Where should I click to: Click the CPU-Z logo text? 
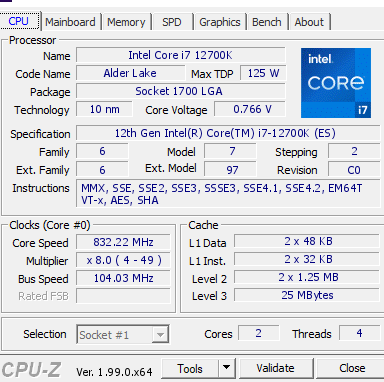[31, 370]
